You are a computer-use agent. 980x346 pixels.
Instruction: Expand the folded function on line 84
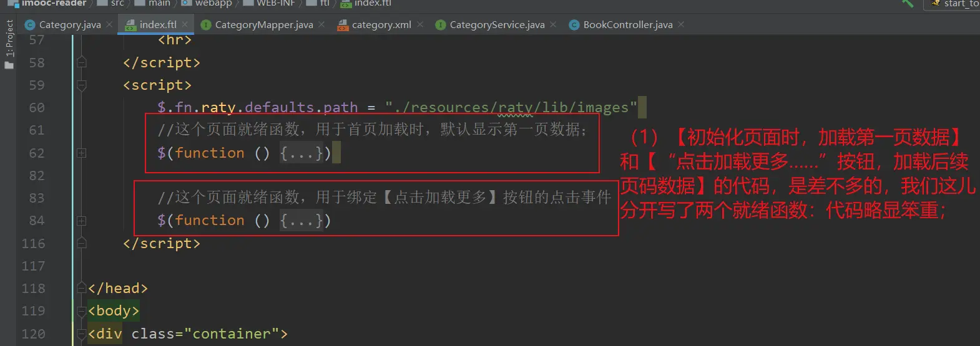[81, 221]
